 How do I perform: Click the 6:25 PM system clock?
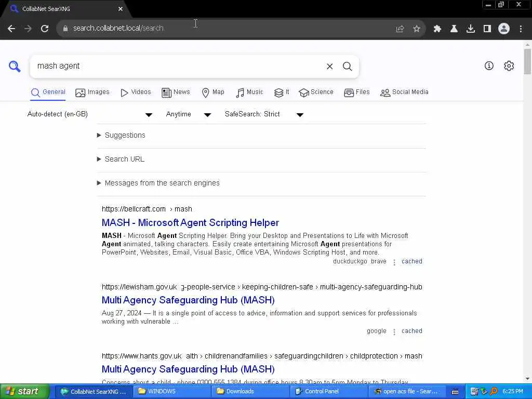coord(513,392)
